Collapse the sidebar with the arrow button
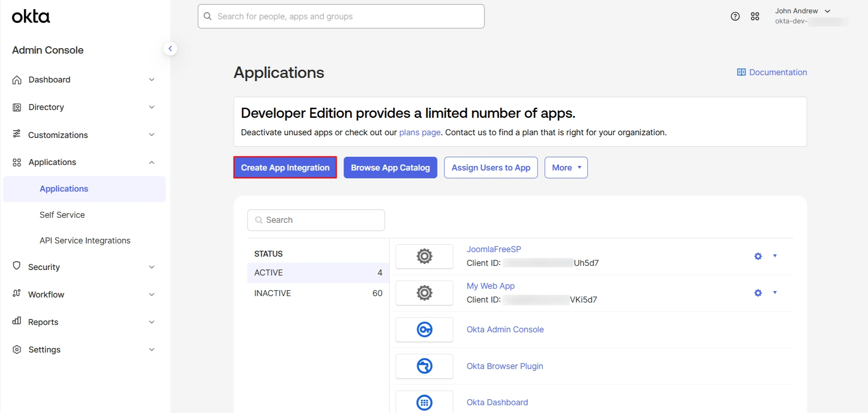868x413 pixels. pyautogui.click(x=170, y=49)
